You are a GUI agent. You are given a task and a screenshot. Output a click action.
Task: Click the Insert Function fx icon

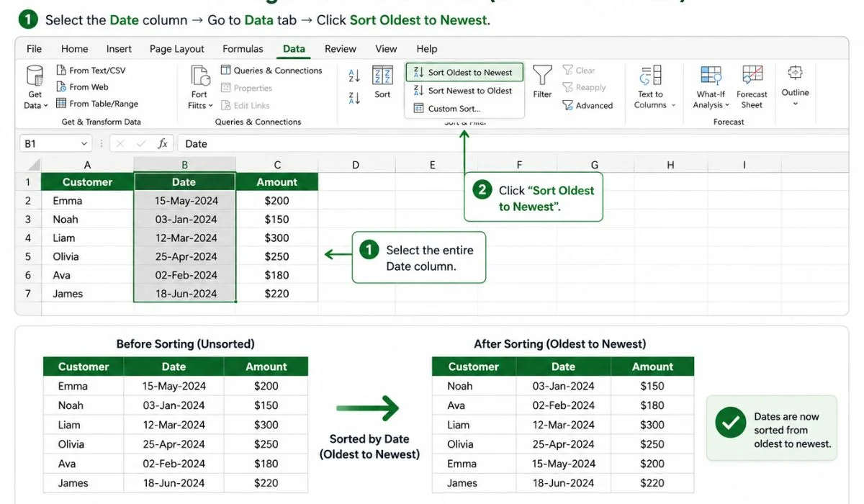[x=163, y=144]
